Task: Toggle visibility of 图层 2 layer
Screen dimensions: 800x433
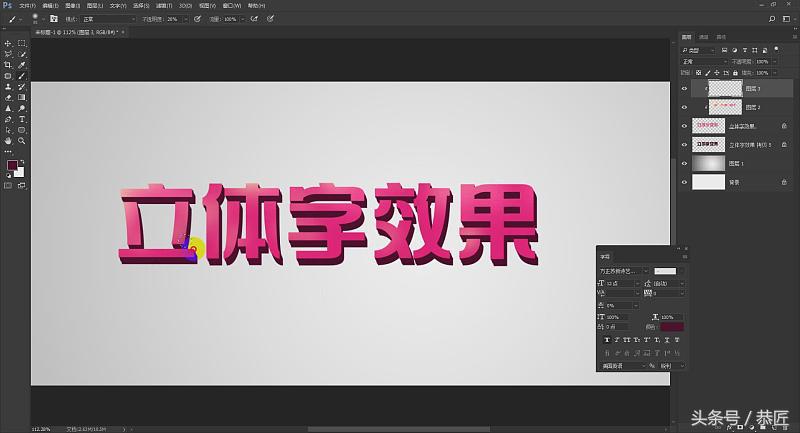Action: pyautogui.click(x=685, y=107)
